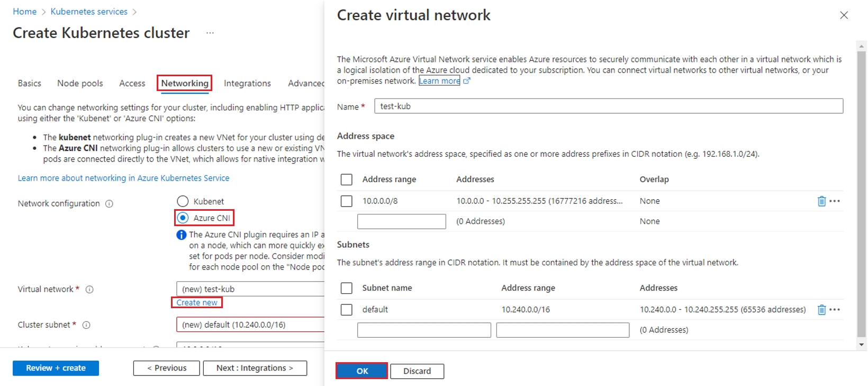Viewport: 868px width, 386px height.
Task: Check the default subnet row checkbox
Action: [x=347, y=310]
